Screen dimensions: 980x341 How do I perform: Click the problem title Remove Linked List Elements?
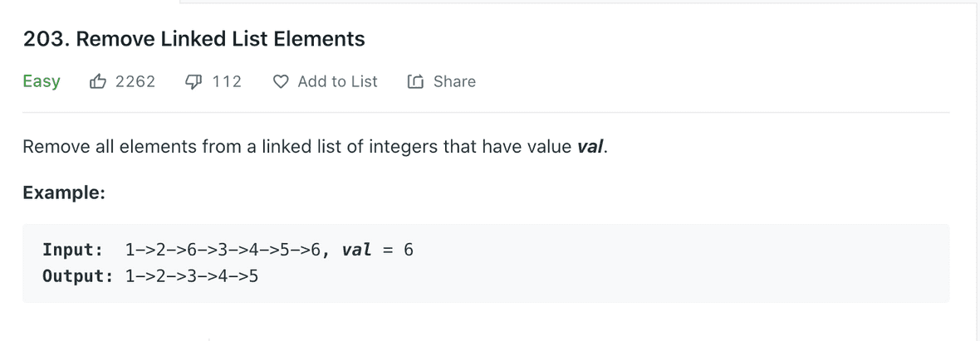coord(232,39)
